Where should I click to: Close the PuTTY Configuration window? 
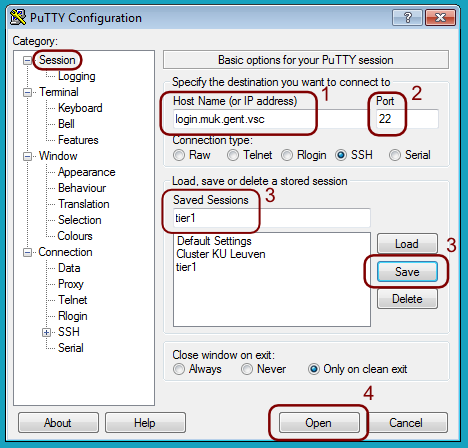pos(440,17)
